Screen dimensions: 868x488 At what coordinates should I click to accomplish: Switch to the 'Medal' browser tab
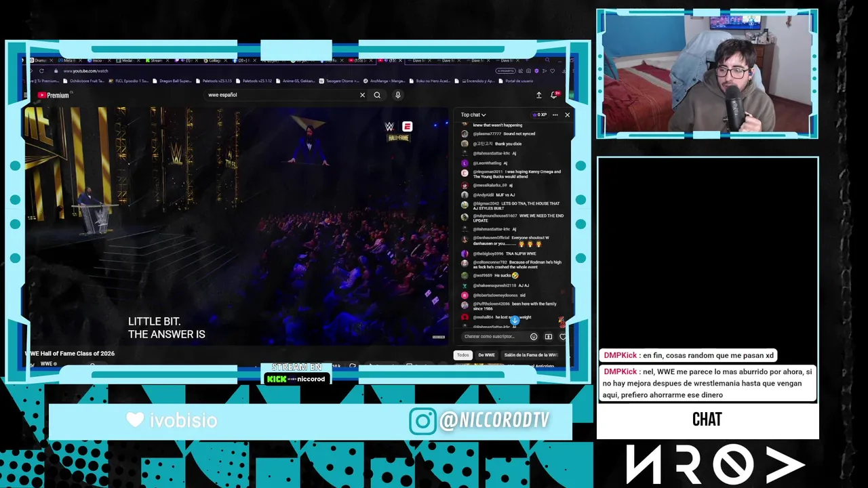pyautogui.click(x=127, y=60)
